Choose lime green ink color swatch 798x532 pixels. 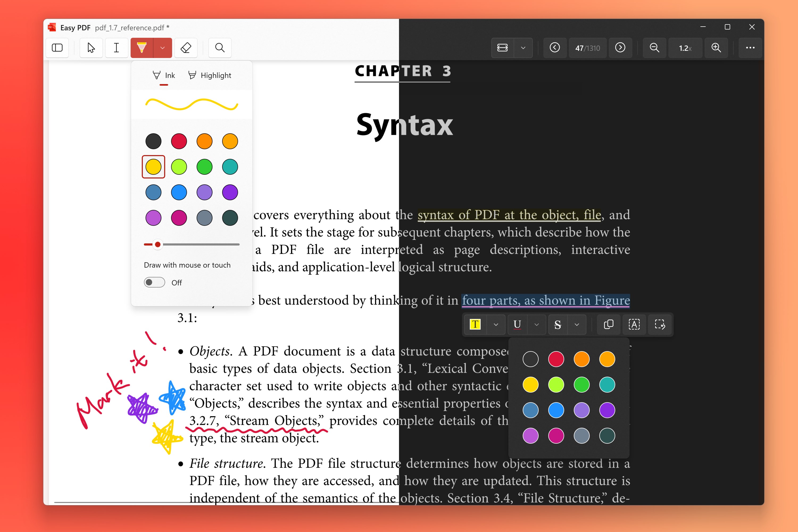point(179,167)
